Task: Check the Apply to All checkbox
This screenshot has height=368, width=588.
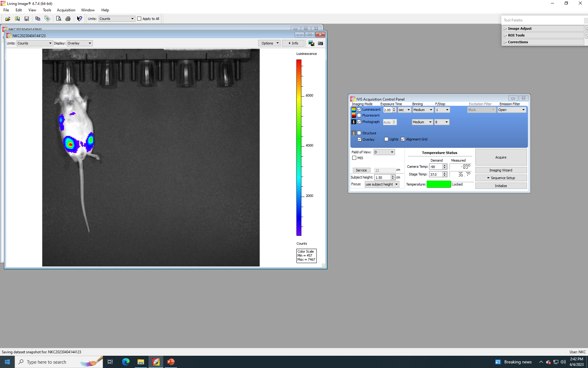Action: tap(139, 19)
